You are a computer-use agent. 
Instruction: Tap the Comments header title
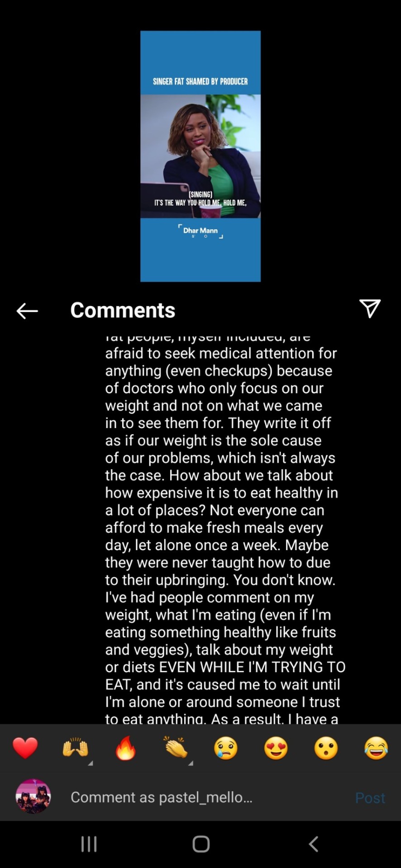tap(123, 311)
